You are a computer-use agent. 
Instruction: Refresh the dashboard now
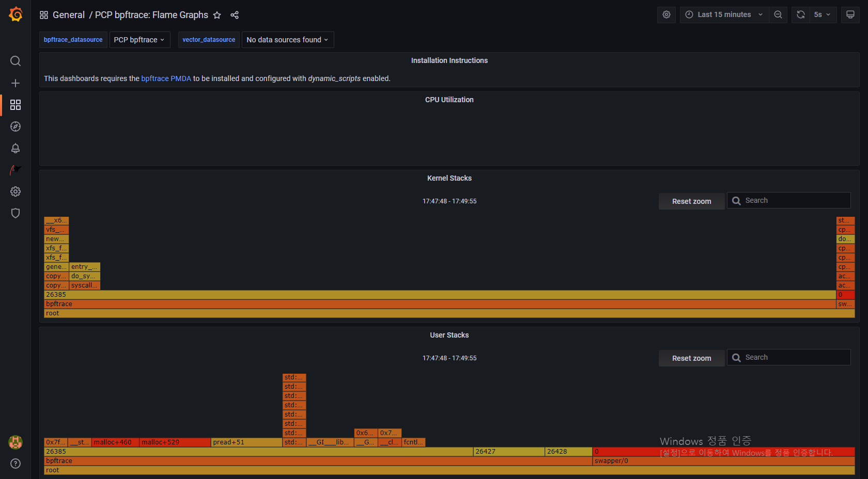(x=801, y=14)
